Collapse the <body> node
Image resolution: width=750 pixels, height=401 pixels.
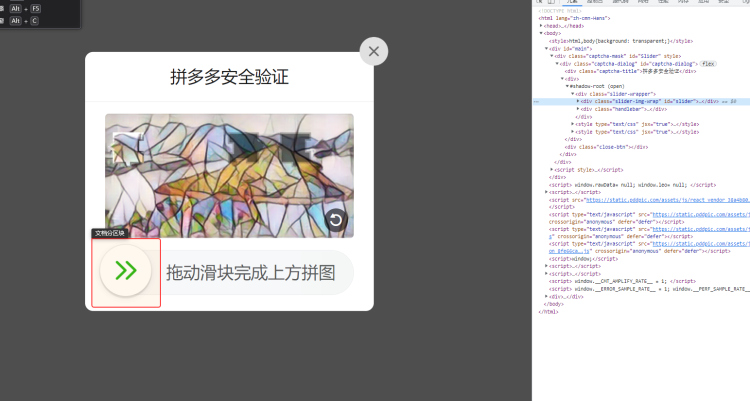pos(541,33)
